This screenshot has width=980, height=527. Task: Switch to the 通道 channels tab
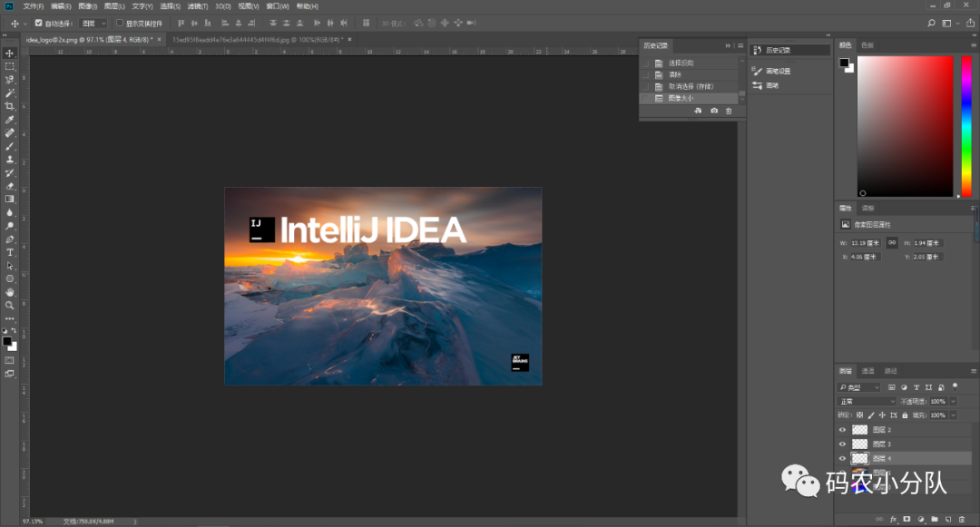[867, 371]
